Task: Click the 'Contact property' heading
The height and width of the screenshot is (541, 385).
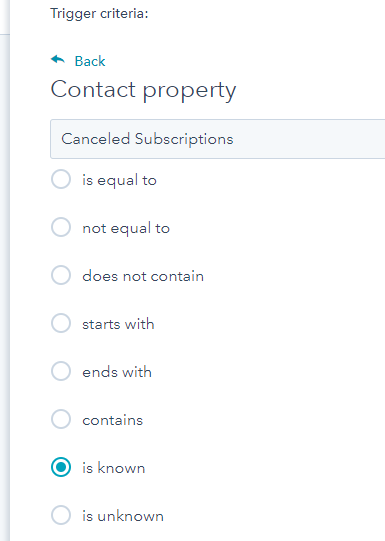Action: point(144,90)
